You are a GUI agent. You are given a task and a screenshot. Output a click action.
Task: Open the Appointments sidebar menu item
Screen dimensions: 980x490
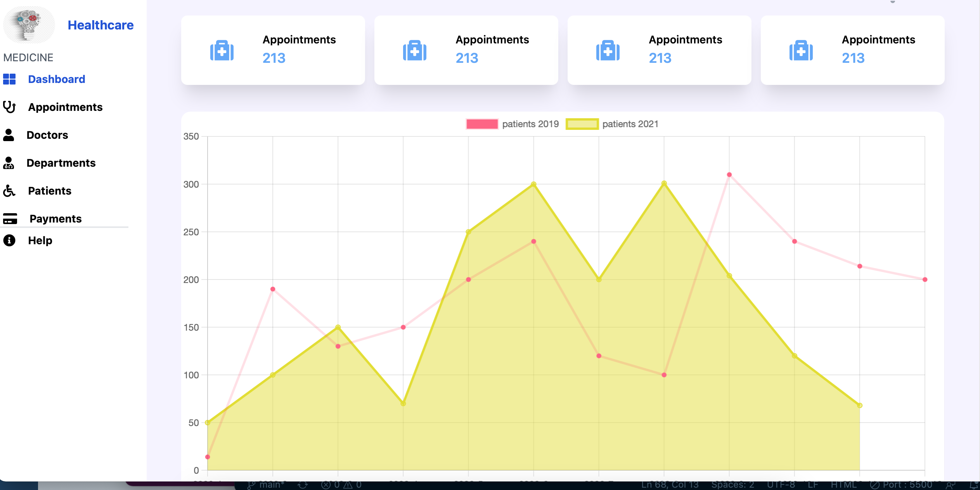coord(65,107)
